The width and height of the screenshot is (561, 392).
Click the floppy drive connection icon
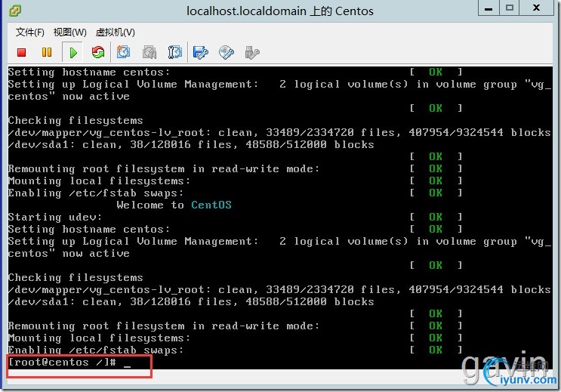click(200, 53)
